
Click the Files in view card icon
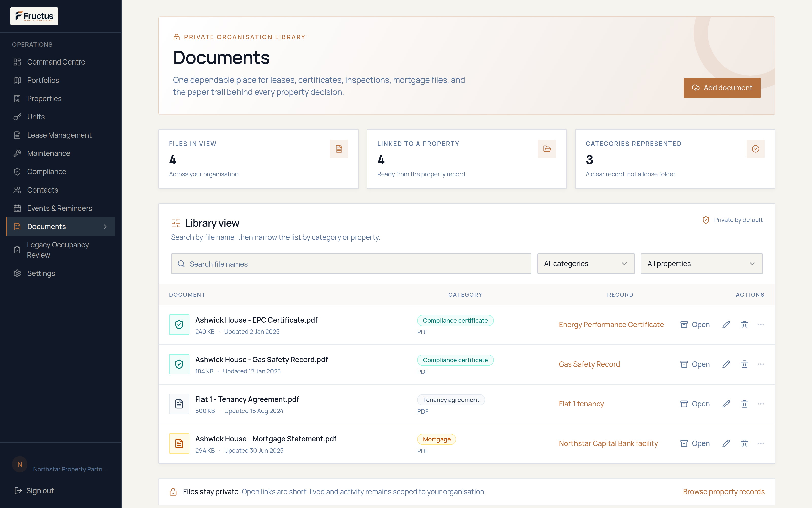pos(339,149)
